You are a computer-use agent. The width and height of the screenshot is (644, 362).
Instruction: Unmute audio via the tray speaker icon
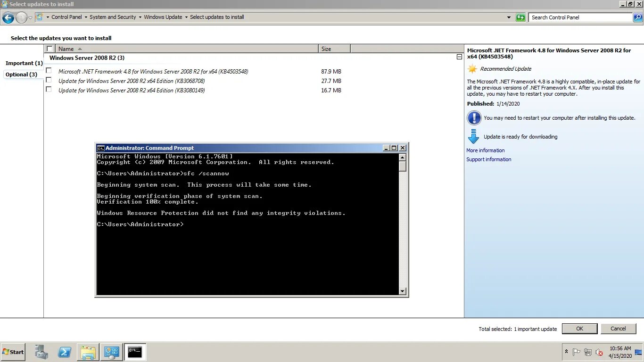[599, 352]
